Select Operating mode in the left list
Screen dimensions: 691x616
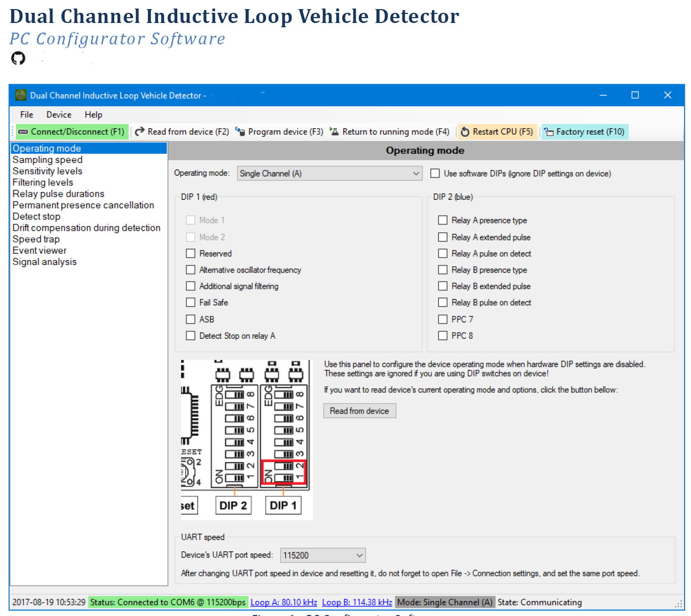point(89,149)
